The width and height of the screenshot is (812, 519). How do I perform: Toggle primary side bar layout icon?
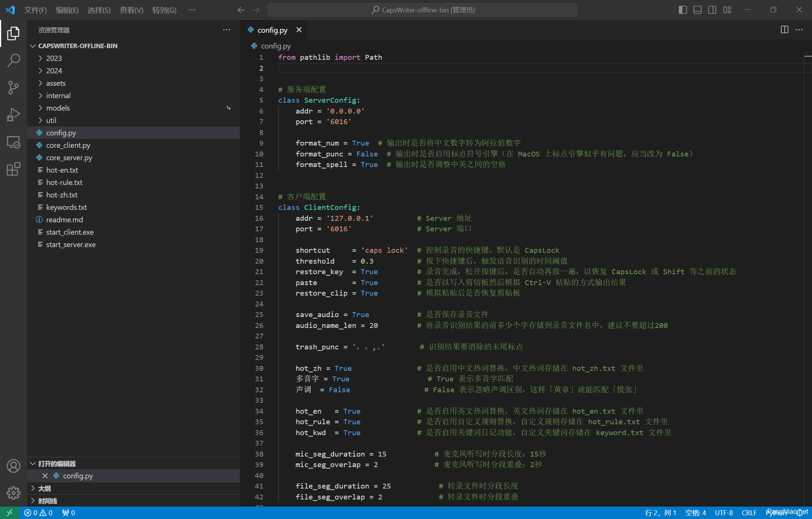(x=683, y=10)
